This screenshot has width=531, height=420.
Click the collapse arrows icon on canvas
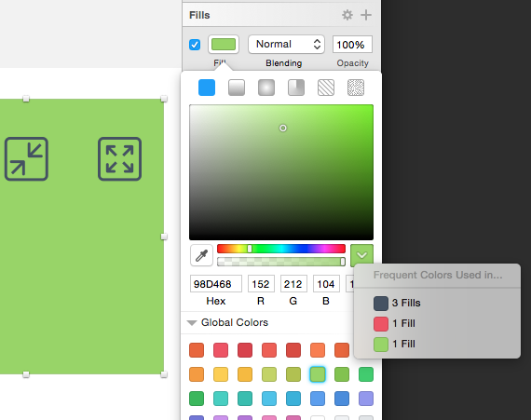[x=26, y=158]
